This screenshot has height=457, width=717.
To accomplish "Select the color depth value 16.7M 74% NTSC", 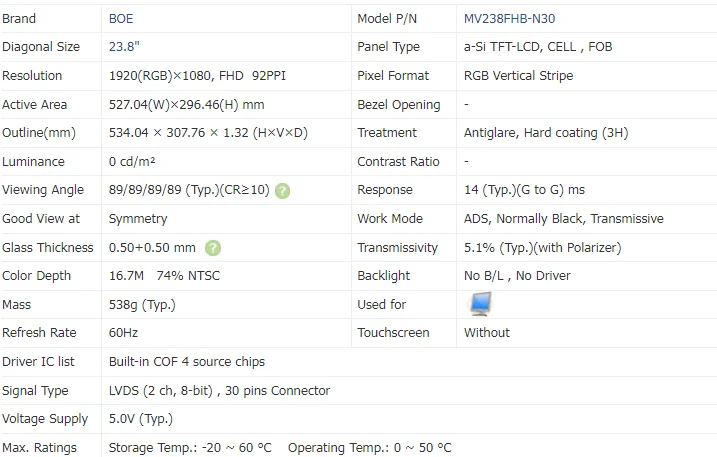I will (164, 276).
